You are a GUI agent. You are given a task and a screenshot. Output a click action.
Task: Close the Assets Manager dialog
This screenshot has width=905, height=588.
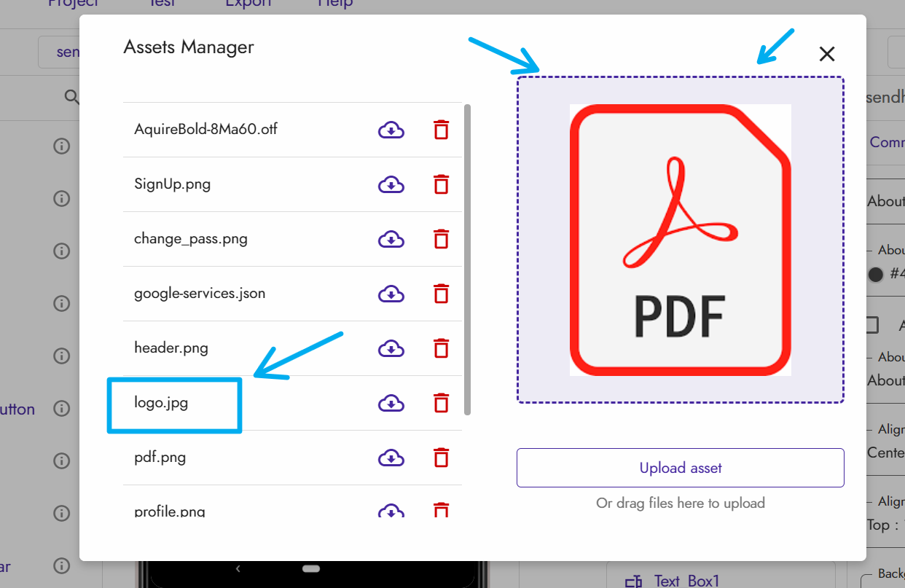click(826, 54)
